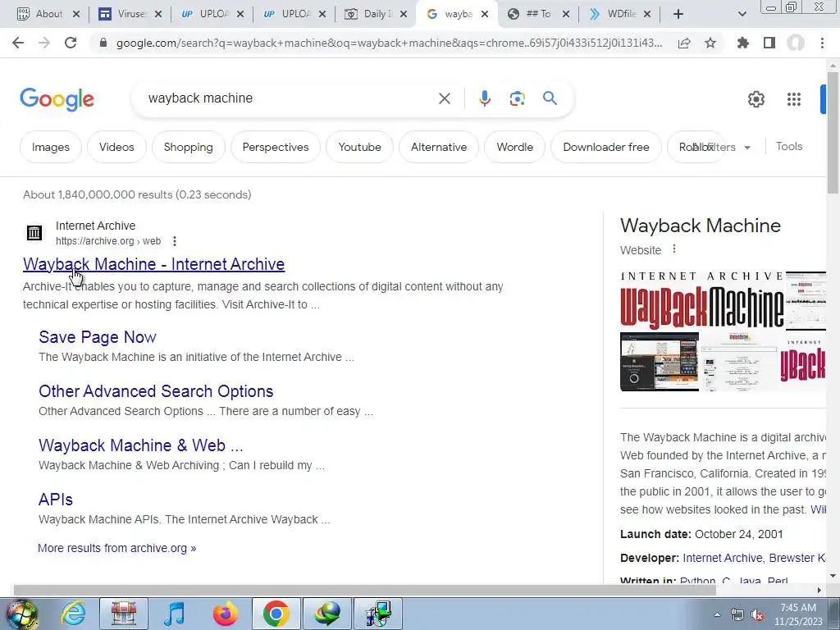Select the Shopping filter chip
Image resolution: width=840 pixels, height=630 pixels.
[x=188, y=147]
